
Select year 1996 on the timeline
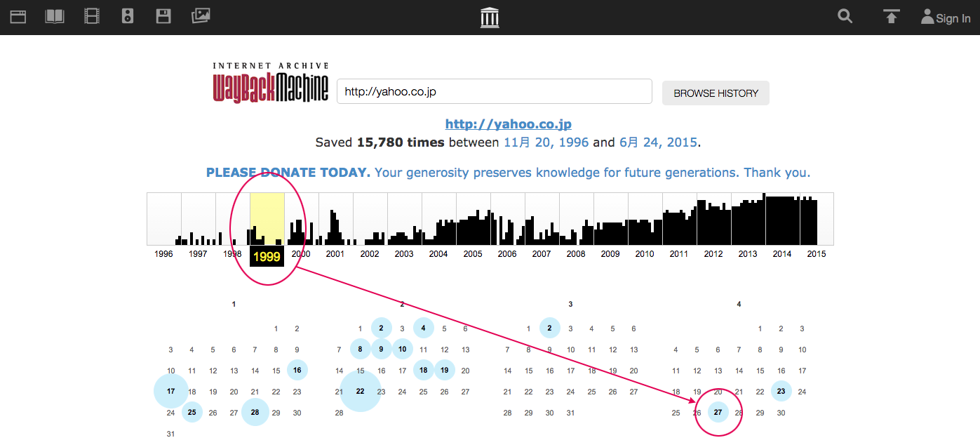(x=164, y=254)
